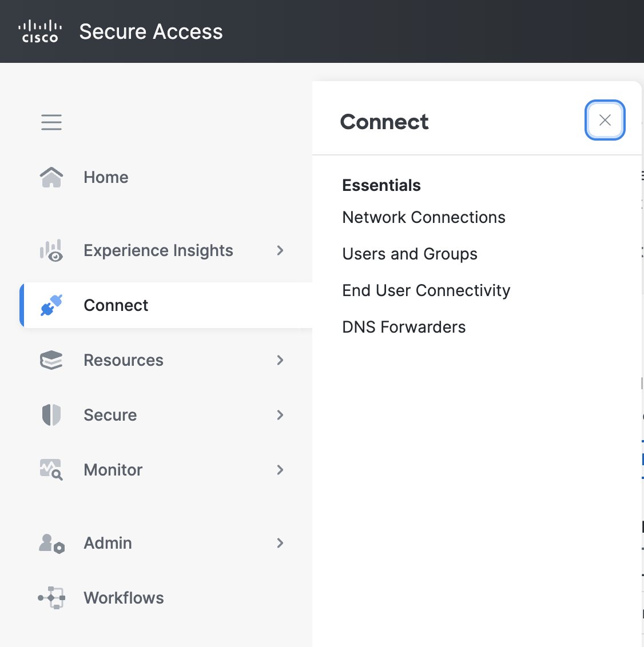Click the Secure shield icon
Screen dimensions: 644x647
tap(51, 415)
